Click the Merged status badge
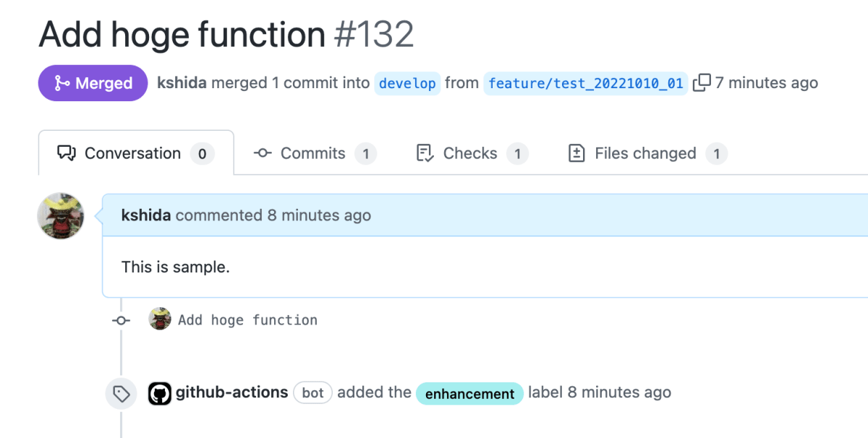 [x=93, y=83]
